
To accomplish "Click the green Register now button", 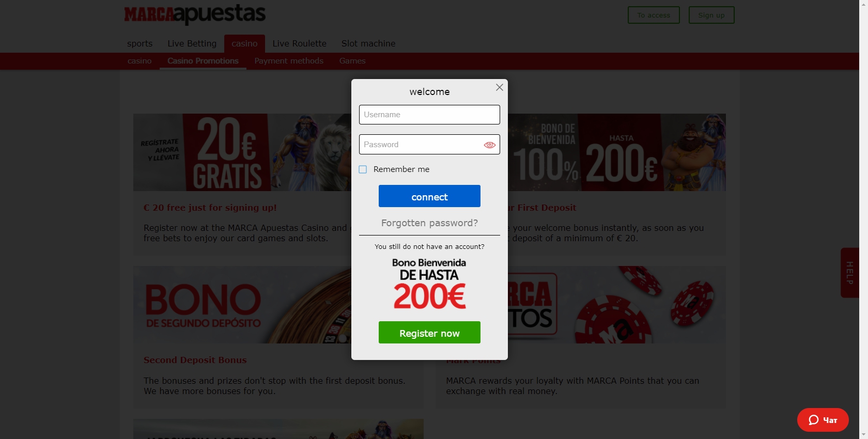I will (429, 333).
